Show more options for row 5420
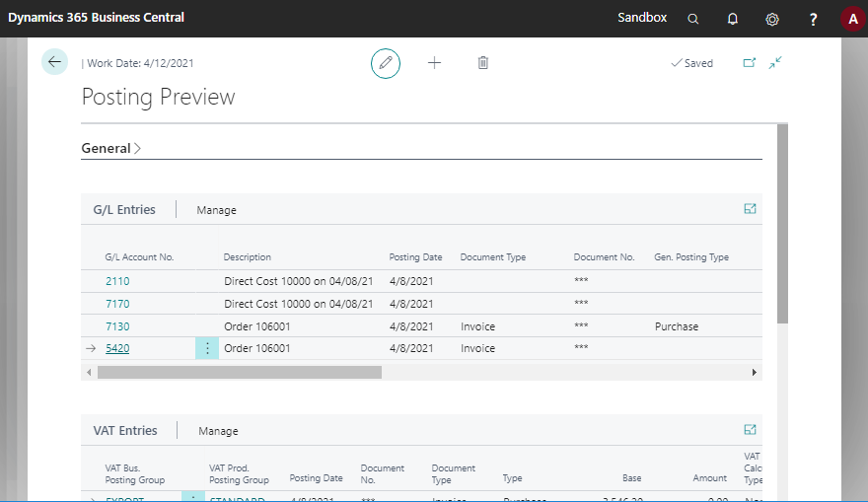Viewport: 868px width, 502px height. 207,348
